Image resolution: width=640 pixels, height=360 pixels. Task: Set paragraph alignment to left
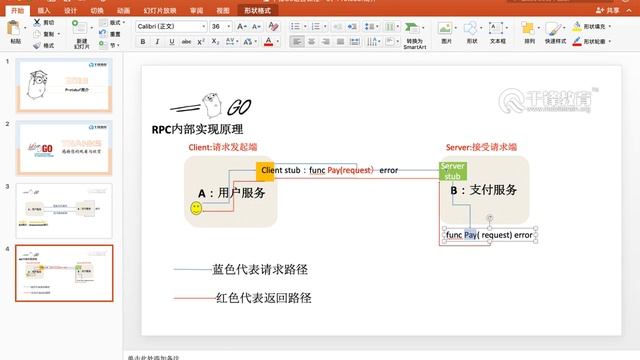(x=297, y=42)
